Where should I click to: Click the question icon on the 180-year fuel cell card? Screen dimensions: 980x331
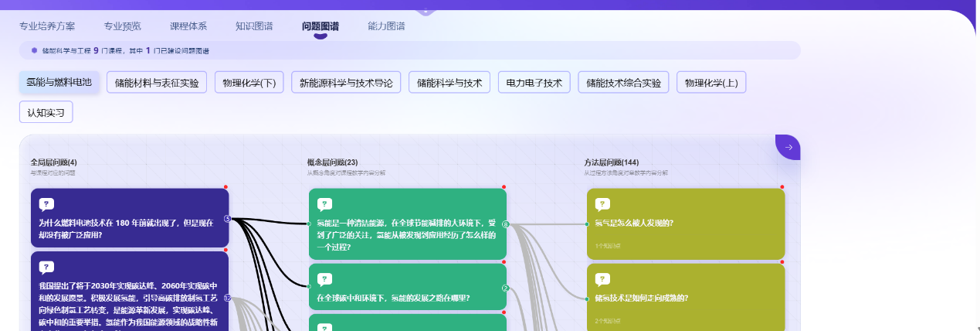[46, 205]
